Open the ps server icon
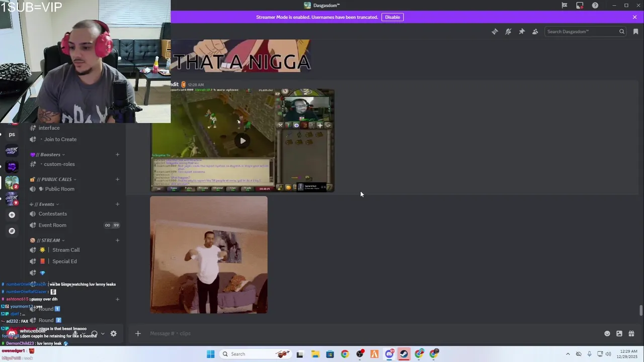The image size is (644, 362). click(12, 134)
